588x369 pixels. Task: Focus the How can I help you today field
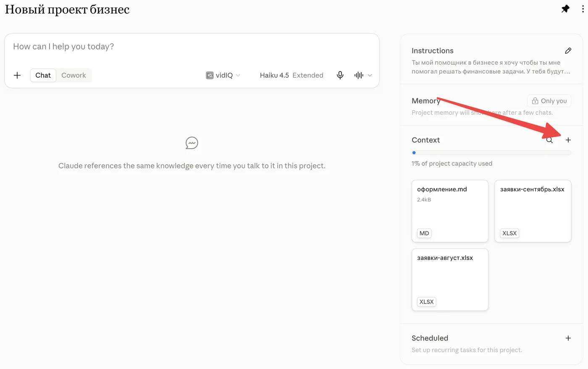(x=192, y=47)
